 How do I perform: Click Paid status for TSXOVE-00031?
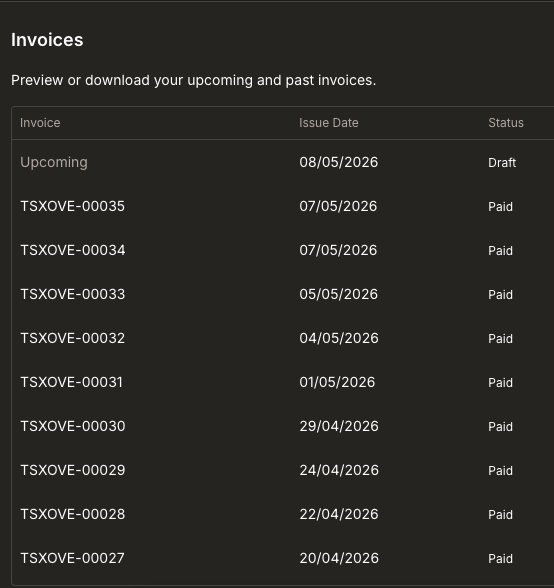coord(500,382)
